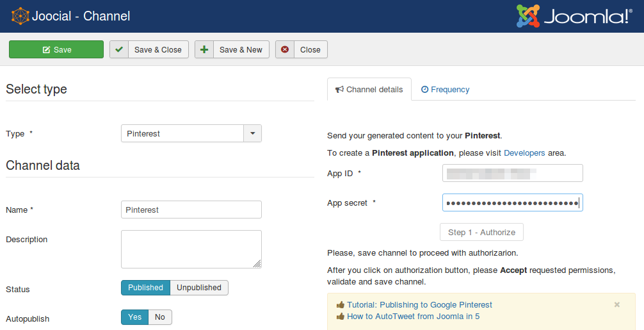The height and width of the screenshot is (330, 644).
Task: Open Tutorial: Publishing to Google Pinterest link
Action: (419, 305)
